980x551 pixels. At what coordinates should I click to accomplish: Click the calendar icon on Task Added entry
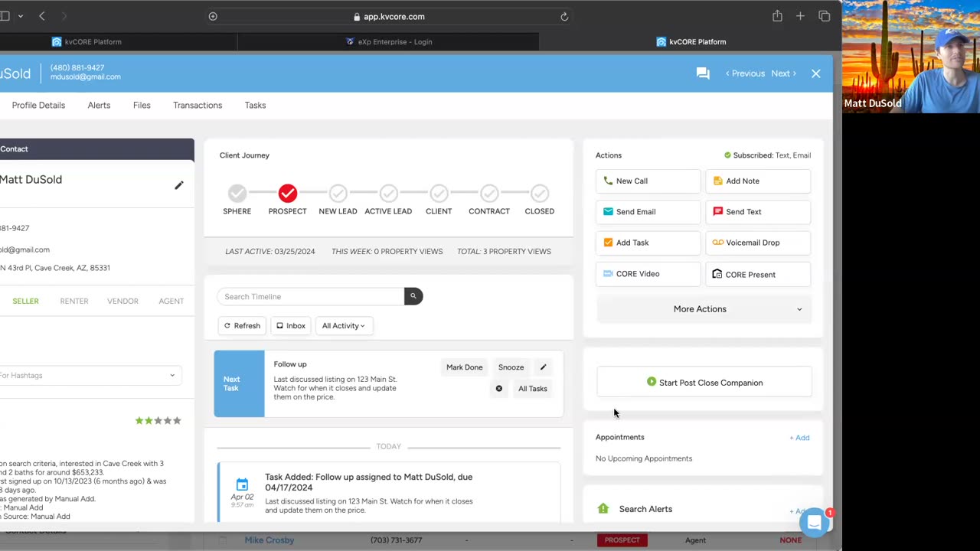tap(242, 484)
